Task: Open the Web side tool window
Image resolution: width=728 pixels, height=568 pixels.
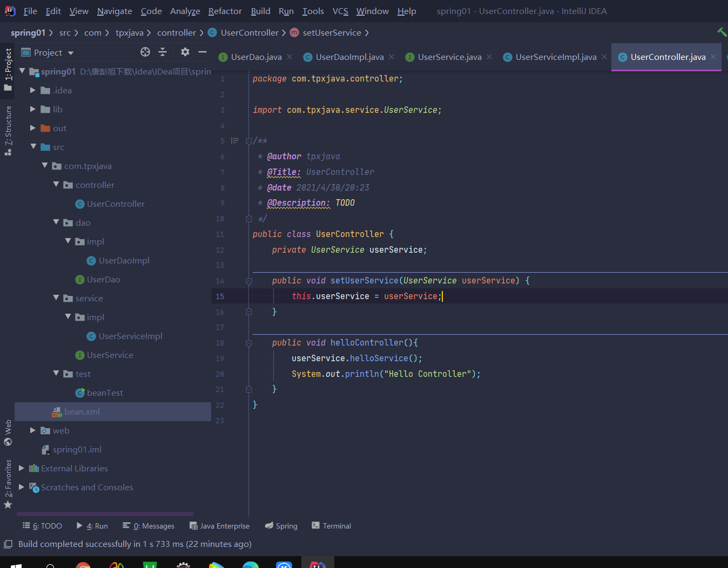Action: click(8, 432)
